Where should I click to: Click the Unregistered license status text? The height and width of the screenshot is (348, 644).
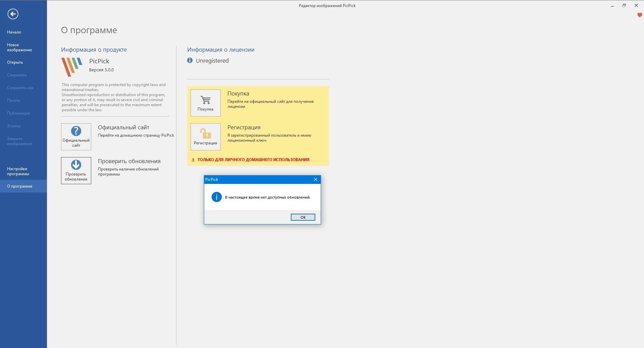[x=212, y=61]
